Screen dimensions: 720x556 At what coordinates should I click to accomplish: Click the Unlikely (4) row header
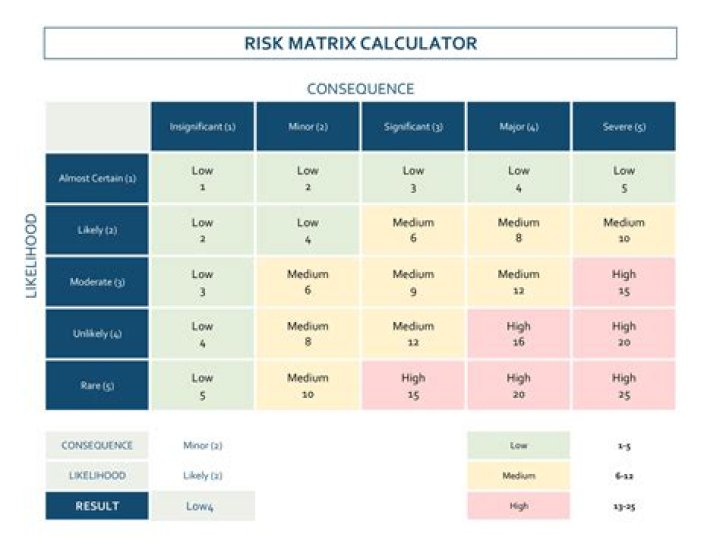tap(97, 334)
